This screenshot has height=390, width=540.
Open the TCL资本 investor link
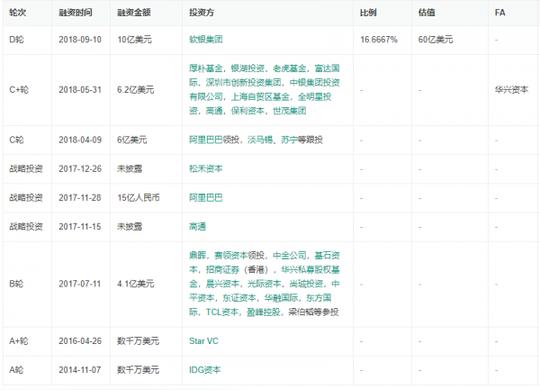222,312
